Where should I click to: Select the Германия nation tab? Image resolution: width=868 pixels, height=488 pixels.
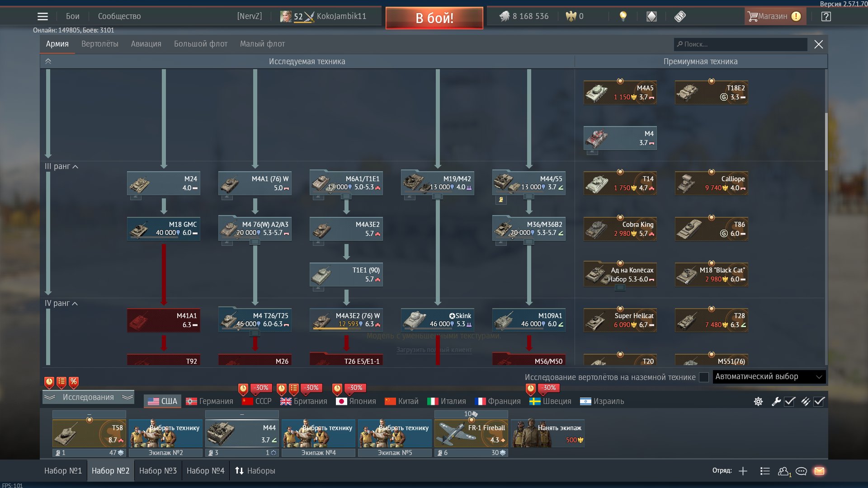pyautogui.click(x=210, y=401)
